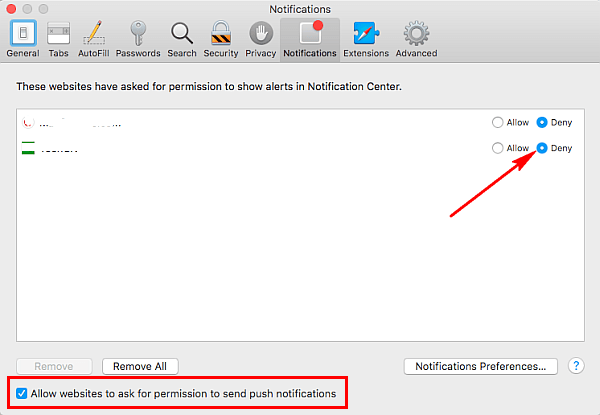Open Notifications Preferences

click(481, 366)
